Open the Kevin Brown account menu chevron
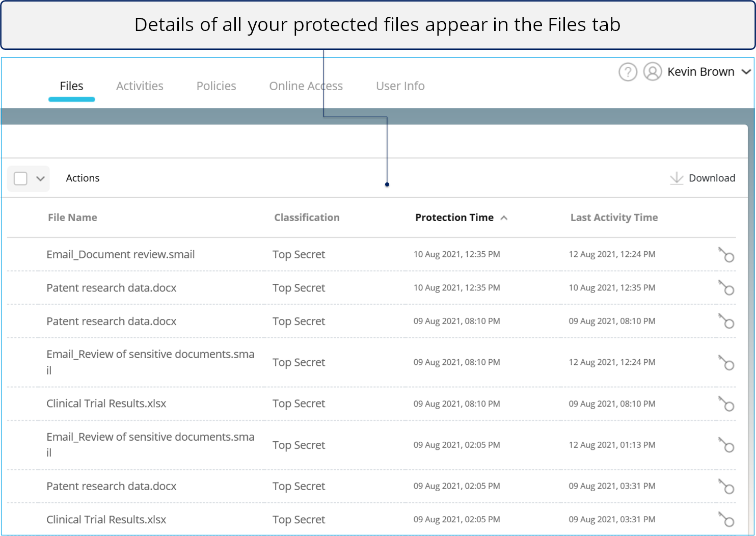 [746, 72]
